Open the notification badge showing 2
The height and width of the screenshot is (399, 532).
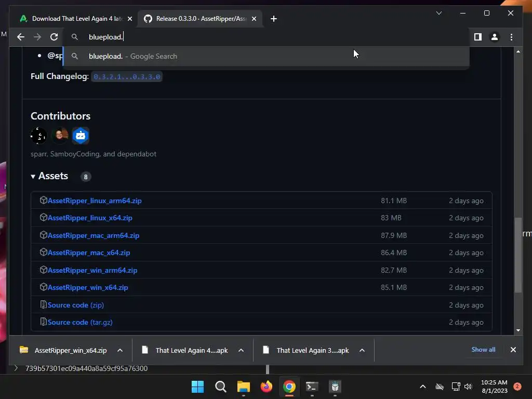click(517, 387)
